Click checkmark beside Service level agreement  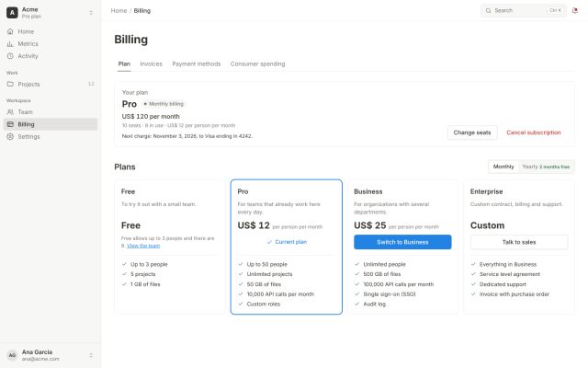pos(473,274)
